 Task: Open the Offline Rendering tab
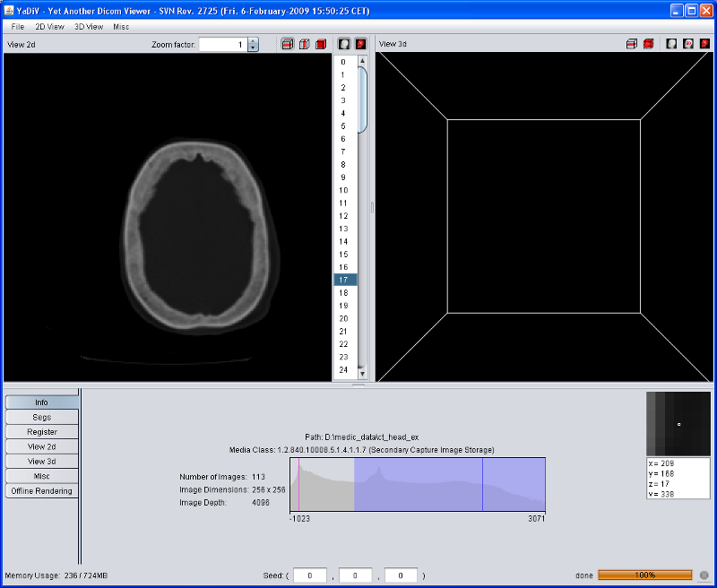tap(42, 491)
